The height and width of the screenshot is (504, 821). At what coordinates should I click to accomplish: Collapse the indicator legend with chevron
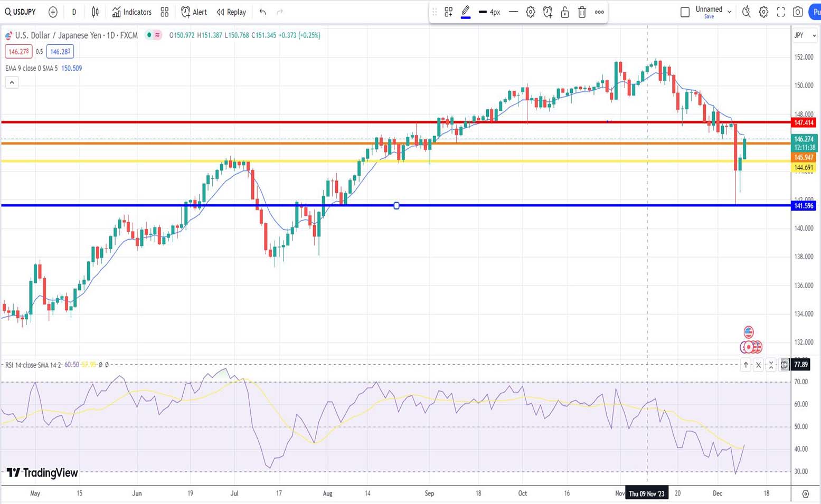12,82
